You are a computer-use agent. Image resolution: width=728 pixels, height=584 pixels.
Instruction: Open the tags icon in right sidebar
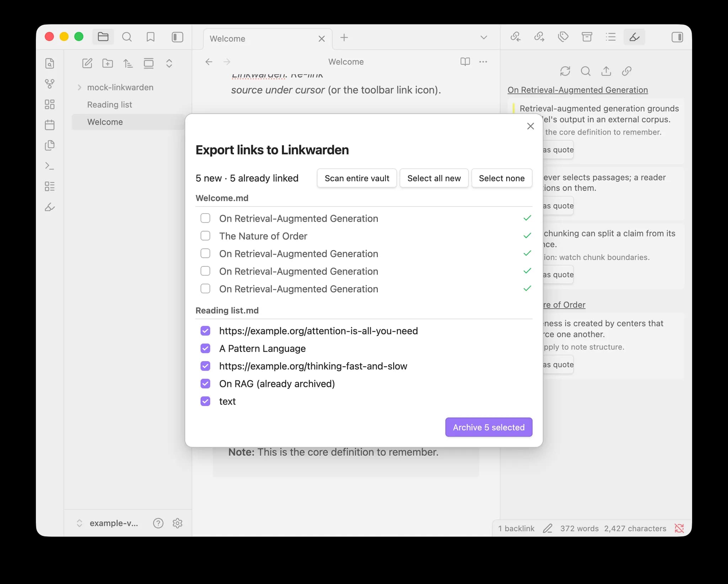coord(563,37)
